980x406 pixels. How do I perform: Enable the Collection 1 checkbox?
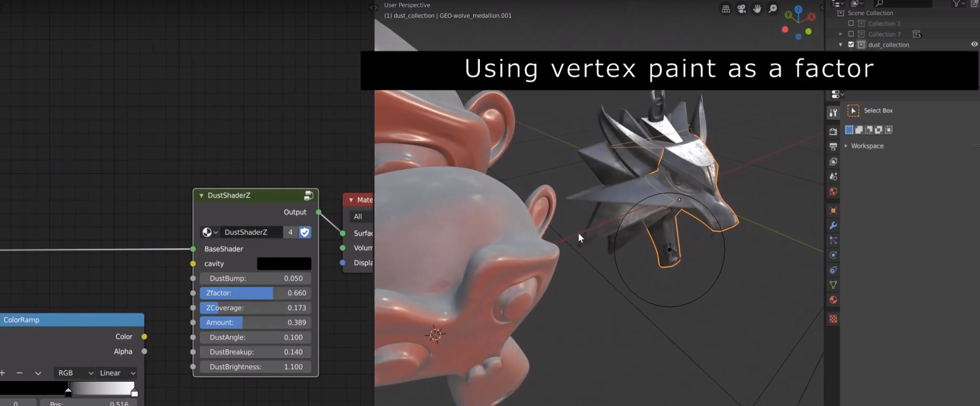pos(851,23)
